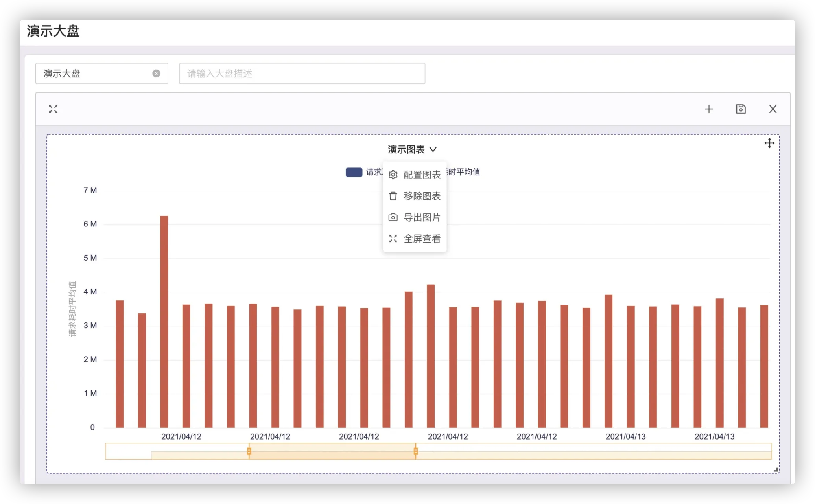Click the left handle of zoom slider
Screen dimensions: 815x504
(249, 451)
